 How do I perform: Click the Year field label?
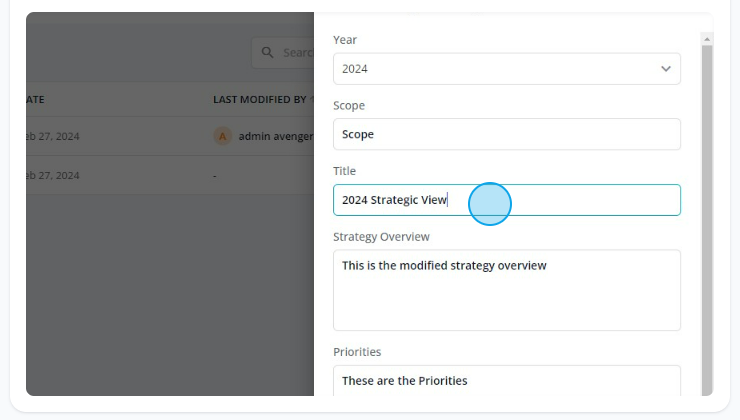tap(345, 40)
